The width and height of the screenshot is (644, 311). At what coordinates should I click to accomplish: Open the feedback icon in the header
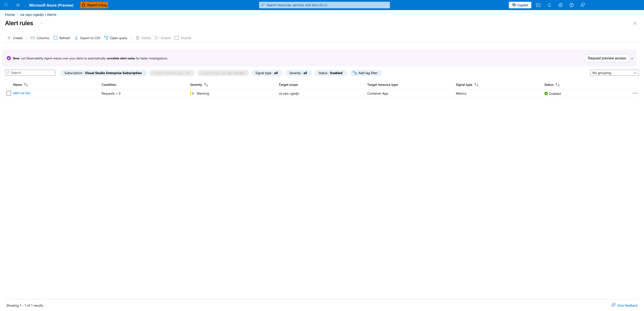(582, 5)
